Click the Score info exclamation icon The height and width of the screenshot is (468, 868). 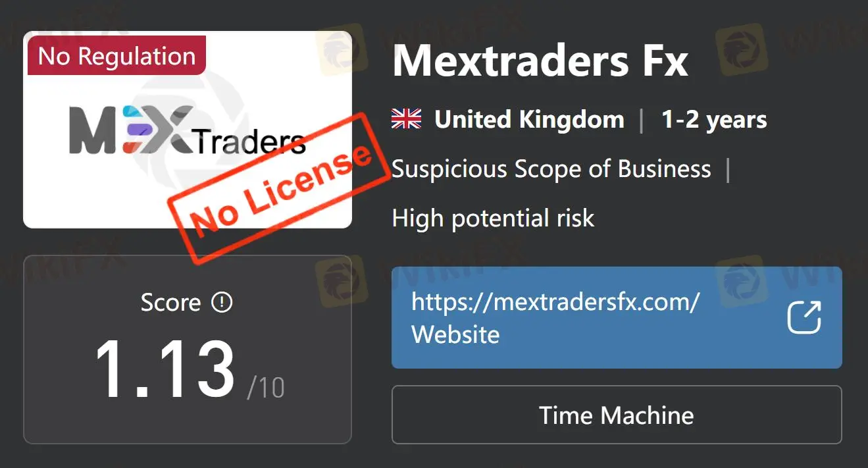click(x=222, y=302)
